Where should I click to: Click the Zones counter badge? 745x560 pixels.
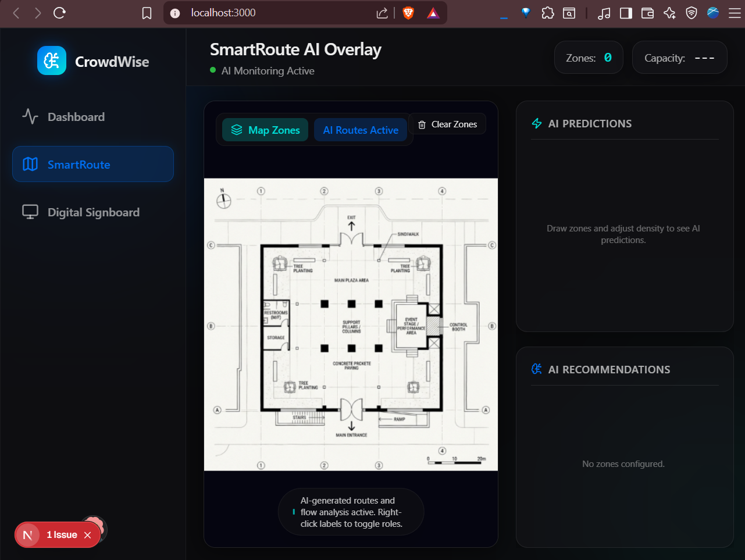coord(589,58)
